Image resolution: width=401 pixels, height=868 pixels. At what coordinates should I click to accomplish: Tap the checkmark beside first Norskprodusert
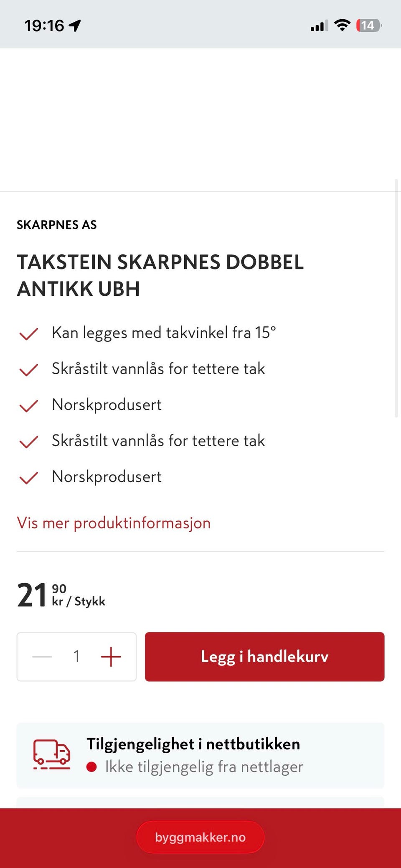point(29,406)
